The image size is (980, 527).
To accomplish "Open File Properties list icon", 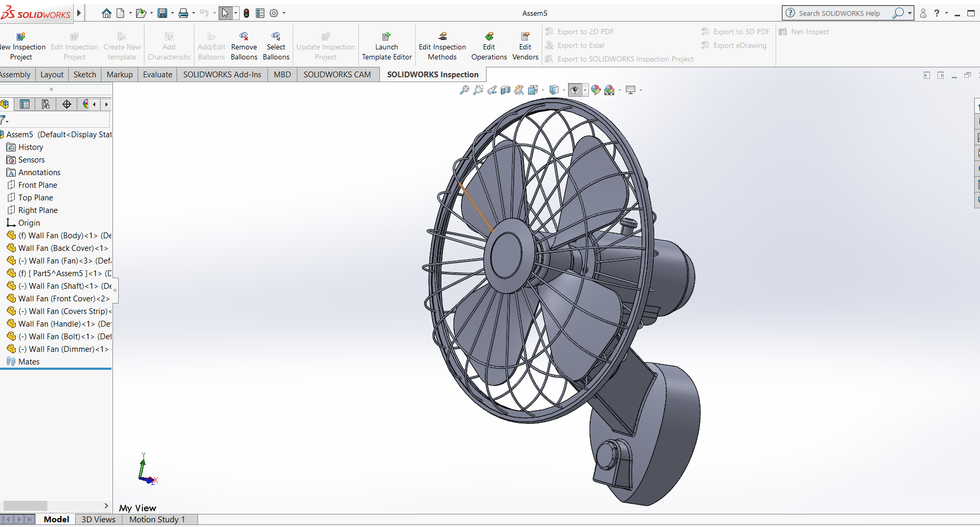I will [260, 13].
